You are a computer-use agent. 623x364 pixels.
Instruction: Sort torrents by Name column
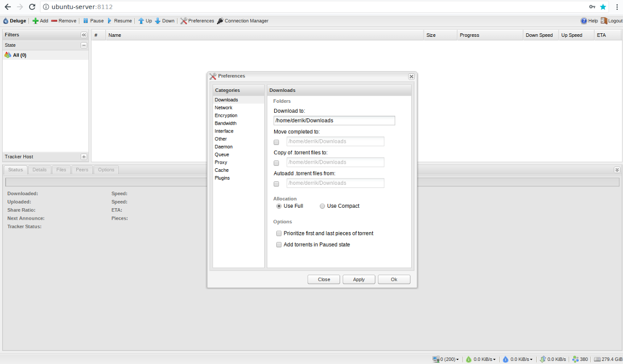click(x=265, y=35)
